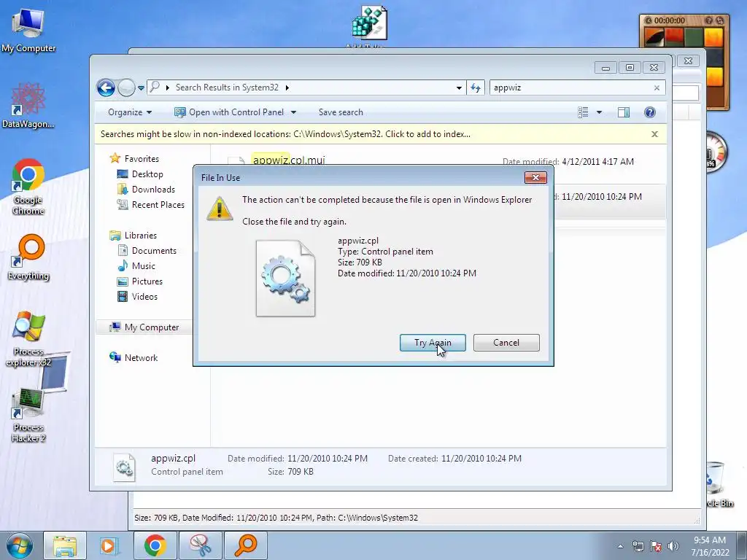The width and height of the screenshot is (747, 560).
Task: Click the Action Center flag icon
Action: pyautogui.click(x=656, y=546)
